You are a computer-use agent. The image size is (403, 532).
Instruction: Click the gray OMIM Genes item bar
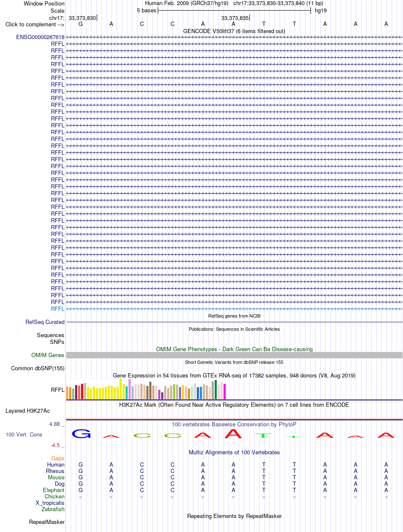point(234,355)
